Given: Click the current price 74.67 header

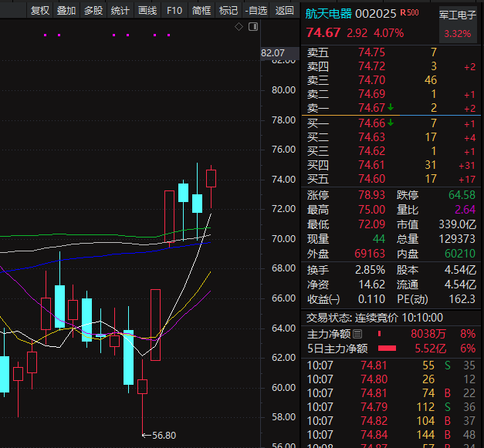Looking at the screenshot, I should pyautogui.click(x=323, y=32).
